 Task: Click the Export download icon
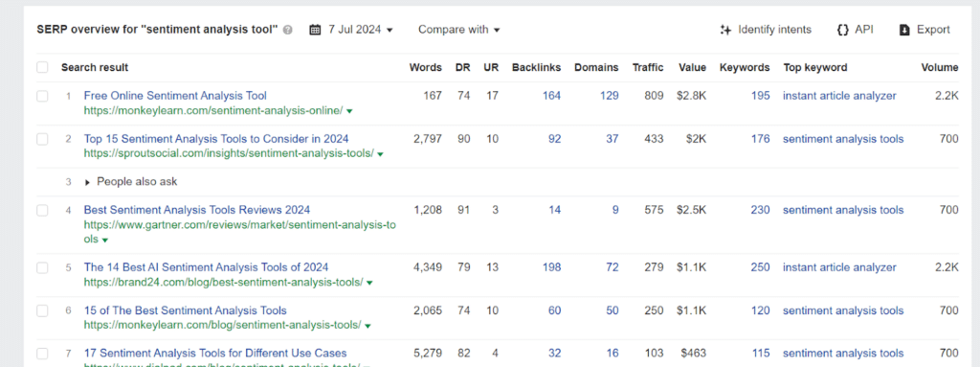904,30
